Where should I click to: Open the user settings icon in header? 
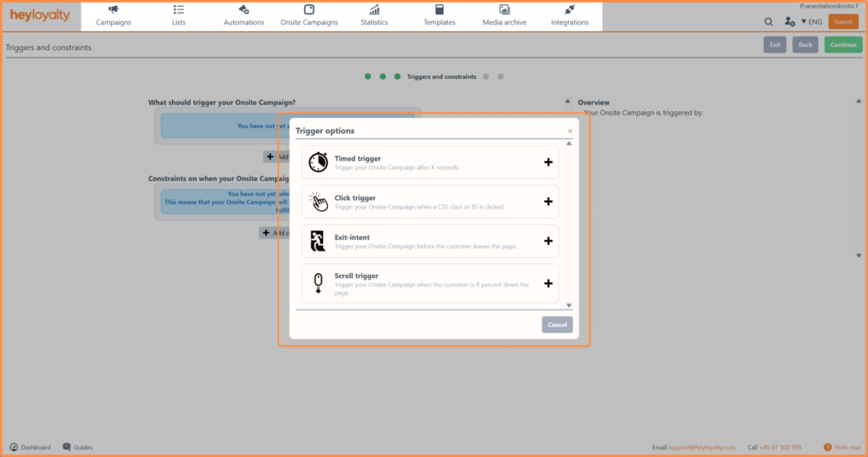pos(790,22)
